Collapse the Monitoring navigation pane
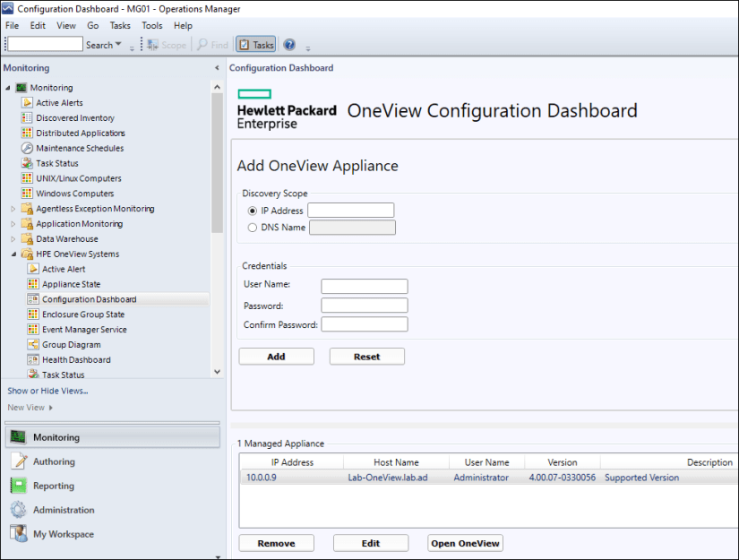 (x=217, y=68)
